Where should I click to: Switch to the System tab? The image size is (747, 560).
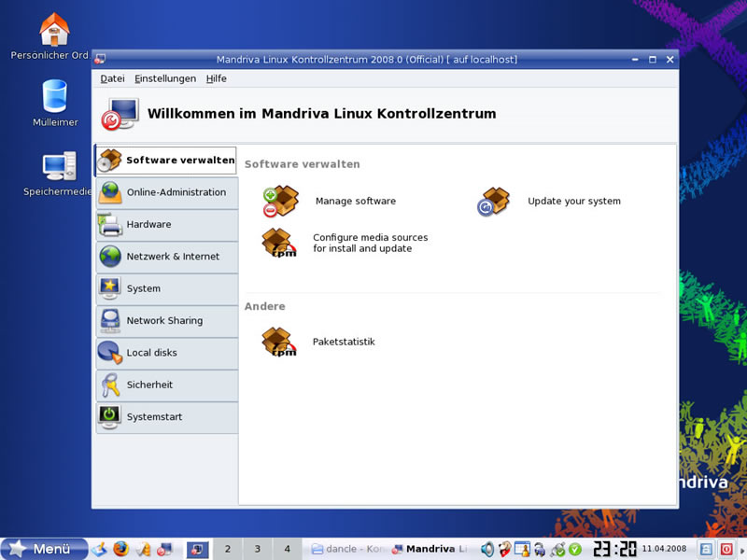click(167, 288)
